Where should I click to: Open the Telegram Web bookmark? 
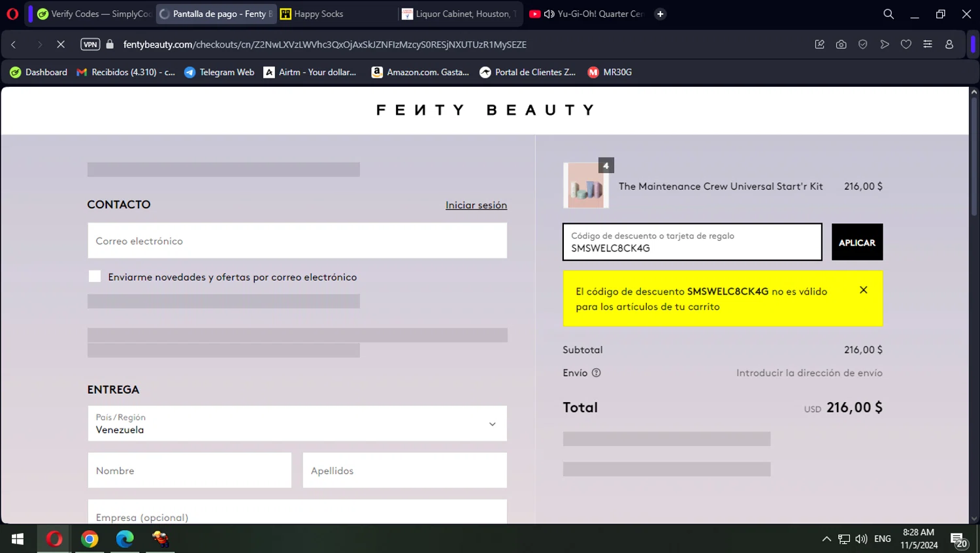[220, 72]
